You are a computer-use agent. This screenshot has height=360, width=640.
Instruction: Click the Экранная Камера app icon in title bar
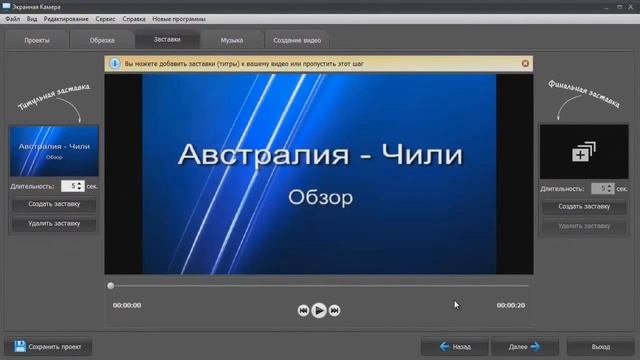click(x=6, y=7)
